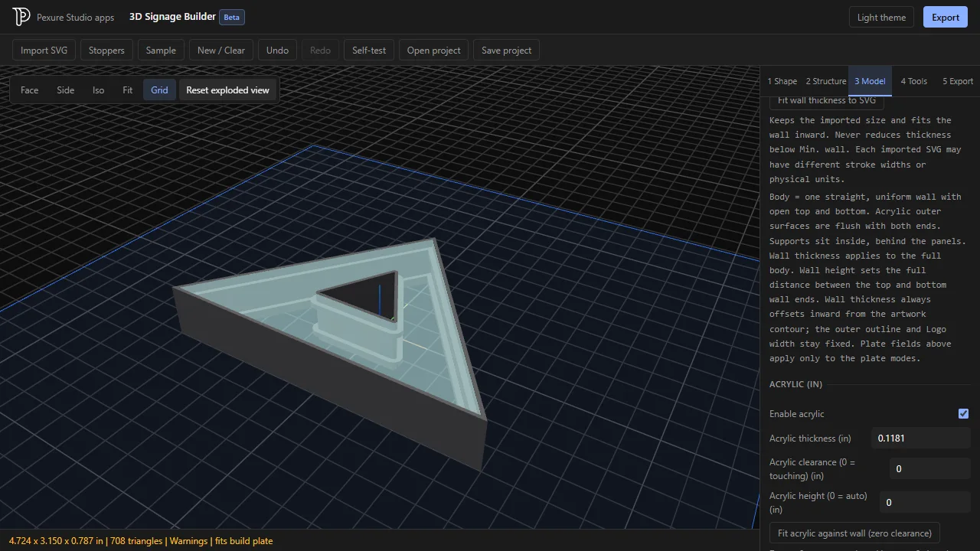Switch to Light theme
980x551 pixels.
(881, 17)
